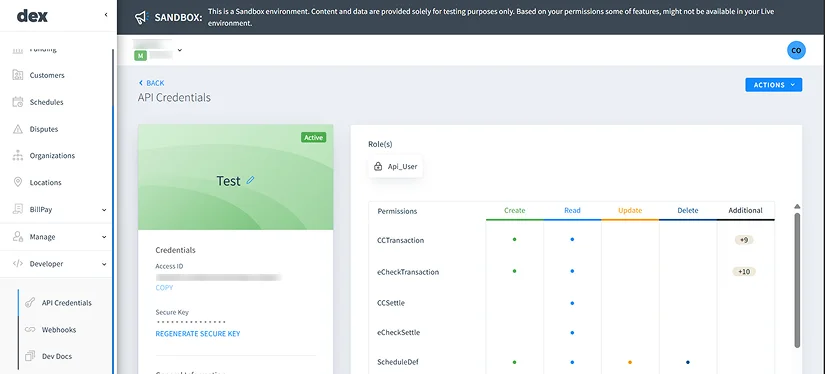Click the Create column header
Viewport: 825px width, 374px height.
515,210
